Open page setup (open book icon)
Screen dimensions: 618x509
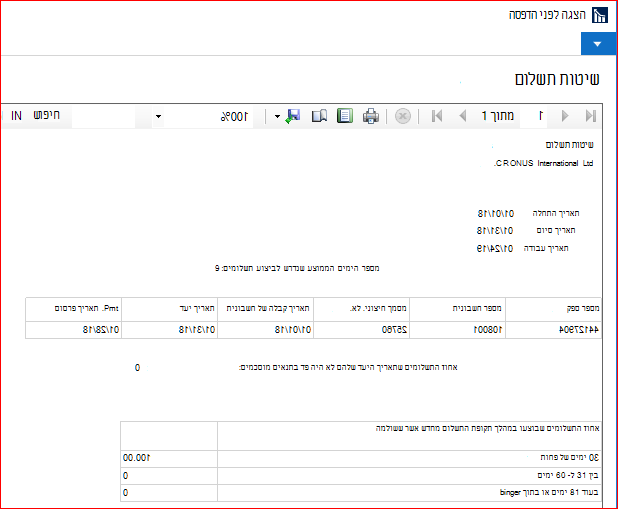pyautogui.click(x=319, y=116)
